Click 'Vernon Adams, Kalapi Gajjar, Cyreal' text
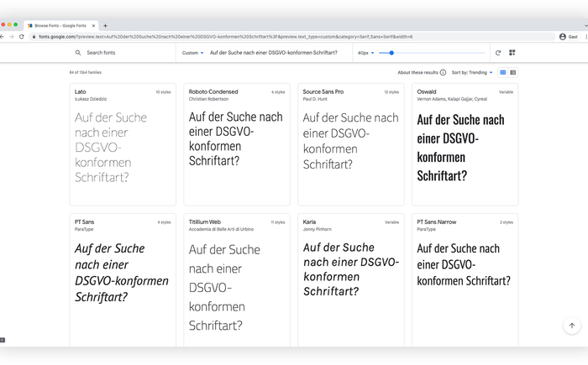This screenshot has width=588, height=365. [x=452, y=99]
